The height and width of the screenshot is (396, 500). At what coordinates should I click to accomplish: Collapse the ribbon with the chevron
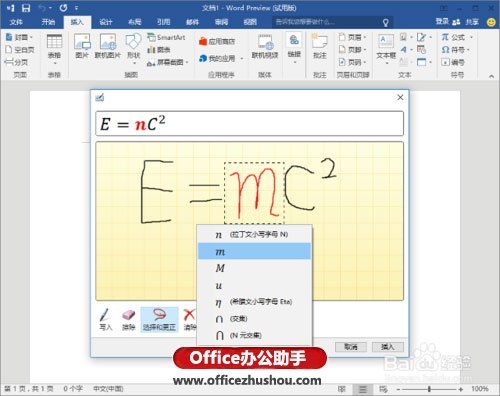click(x=491, y=76)
